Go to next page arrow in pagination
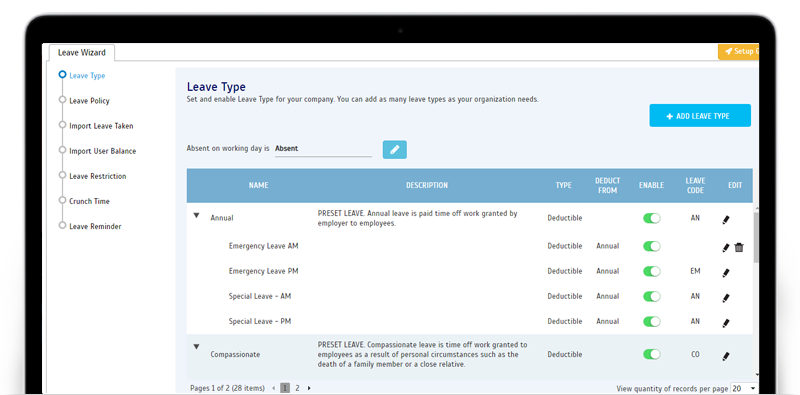 pos(309,388)
